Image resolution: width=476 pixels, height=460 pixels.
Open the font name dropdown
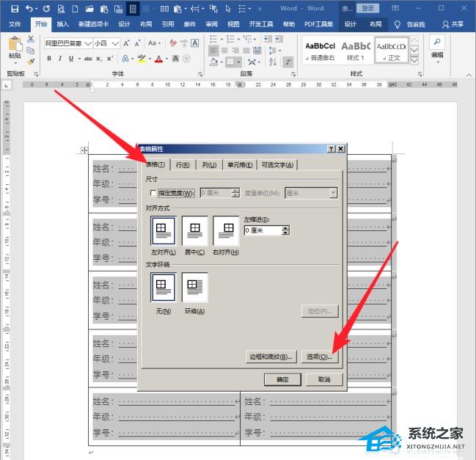click(x=87, y=43)
